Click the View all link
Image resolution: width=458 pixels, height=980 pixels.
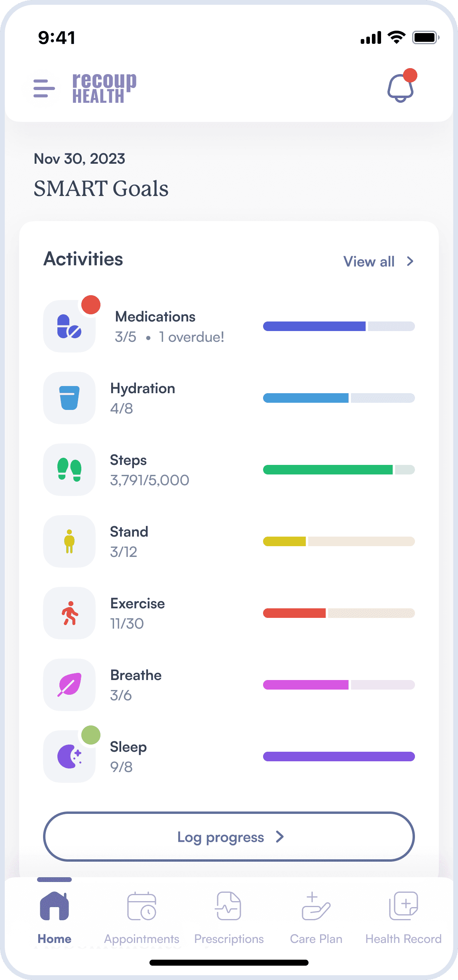pyautogui.click(x=369, y=262)
